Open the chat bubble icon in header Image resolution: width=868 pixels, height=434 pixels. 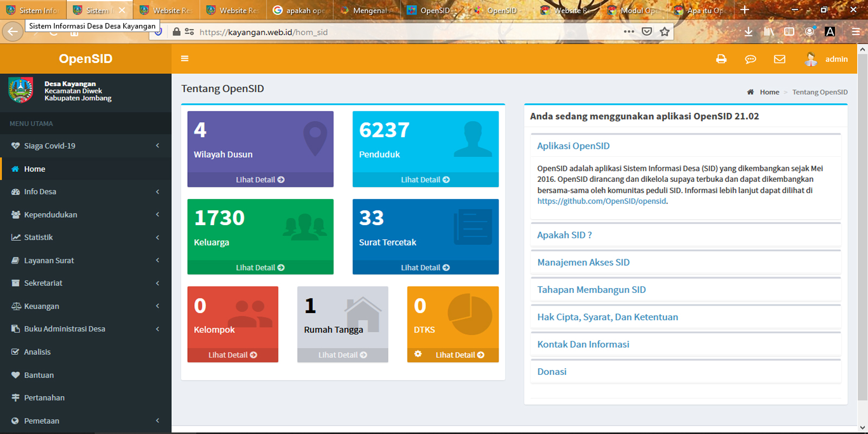(x=750, y=59)
